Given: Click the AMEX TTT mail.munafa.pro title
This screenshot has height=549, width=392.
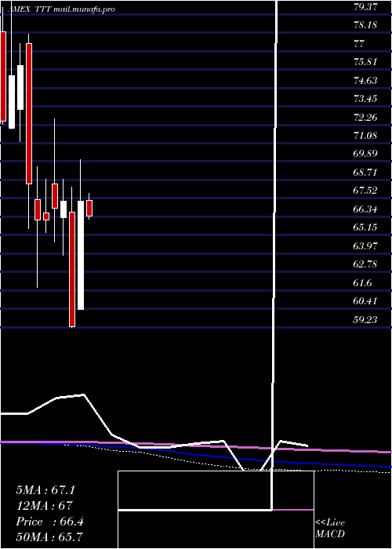Looking at the screenshot, I should click(x=61, y=9).
